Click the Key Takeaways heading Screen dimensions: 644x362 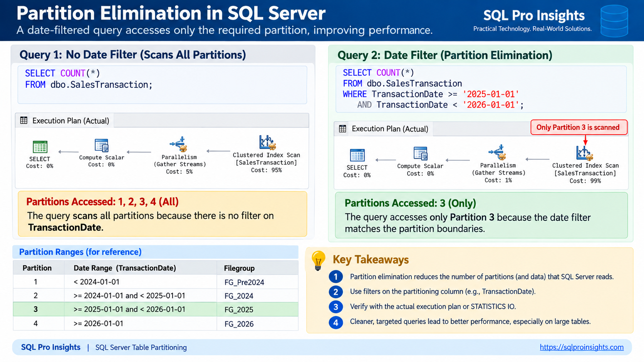point(371,260)
